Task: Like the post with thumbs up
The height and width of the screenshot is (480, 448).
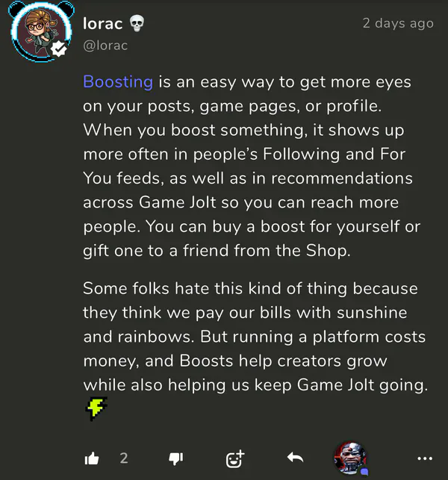Action: [x=92, y=458]
